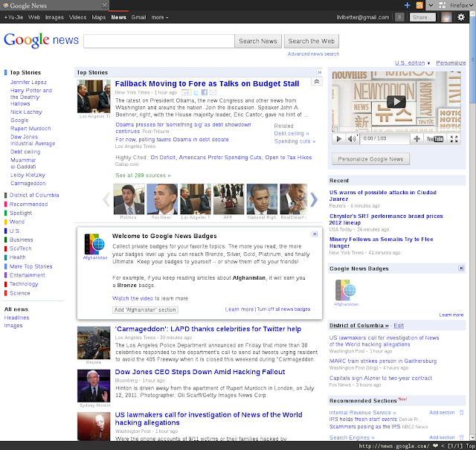
Task: Open +Yu-Jie in the Google bar
Action: tap(13, 18)
